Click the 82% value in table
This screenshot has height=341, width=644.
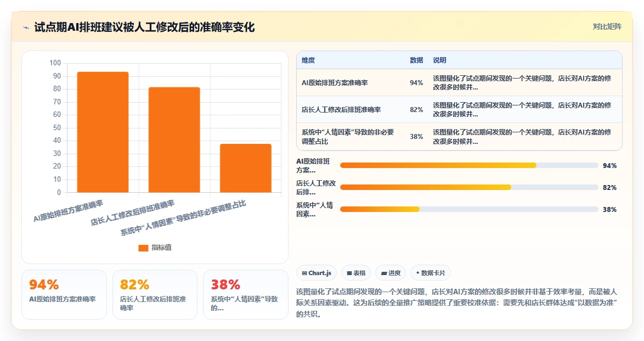click(x=416, y=110)
